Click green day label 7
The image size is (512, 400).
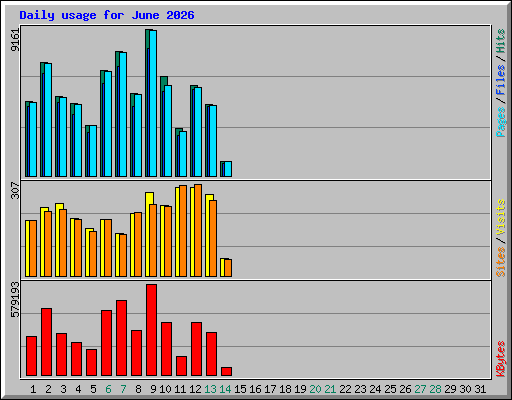123,389
